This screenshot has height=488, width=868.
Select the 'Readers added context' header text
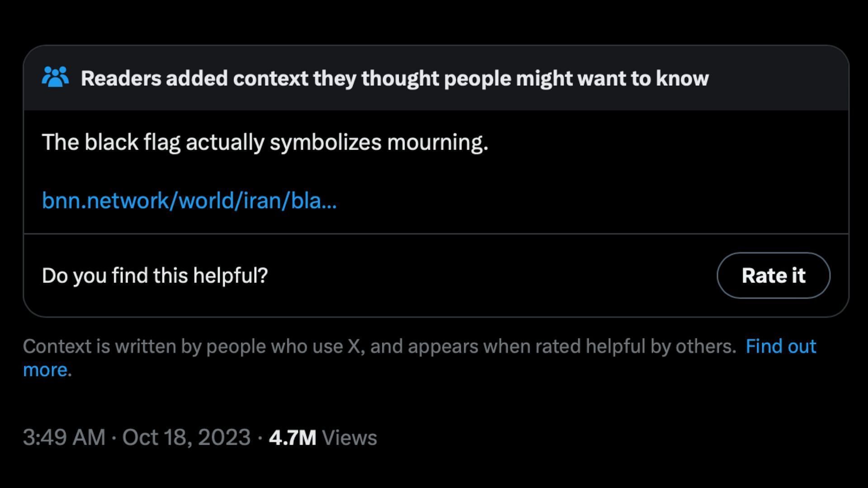pyautogui.click(x=395, y=79)
